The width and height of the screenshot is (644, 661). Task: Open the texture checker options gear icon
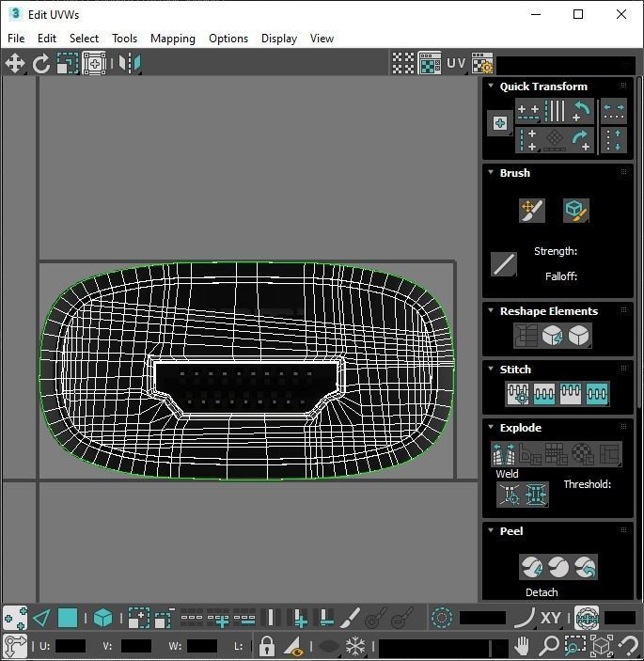click(482, 64)
